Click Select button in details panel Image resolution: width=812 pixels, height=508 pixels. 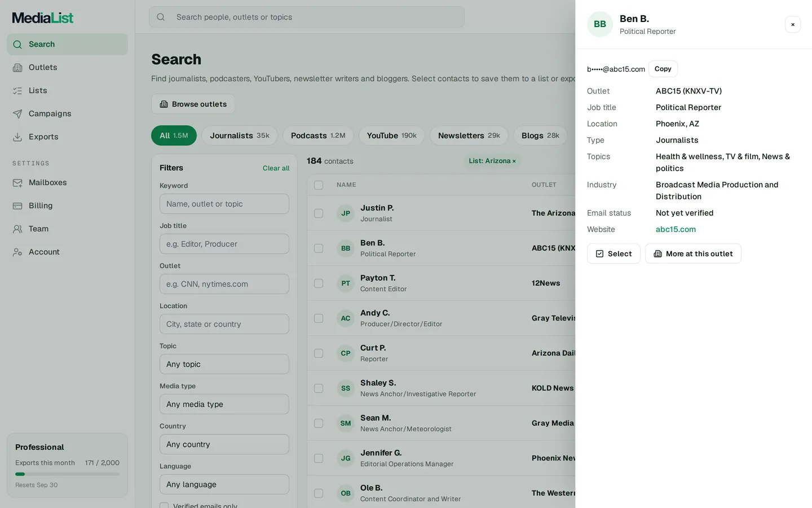tap(614, 253)
